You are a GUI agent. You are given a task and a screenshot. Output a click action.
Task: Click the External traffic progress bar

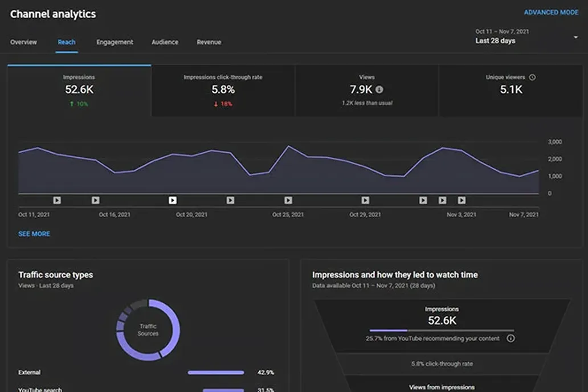click(215, 372)
